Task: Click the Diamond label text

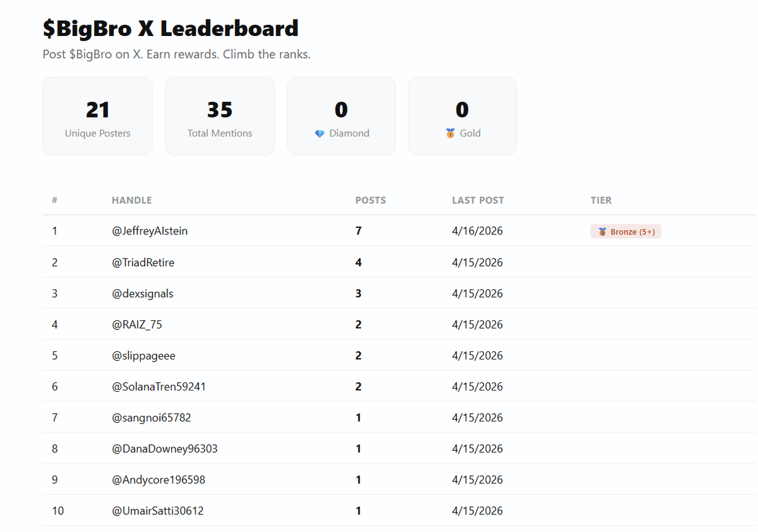Action: (349, 133)
